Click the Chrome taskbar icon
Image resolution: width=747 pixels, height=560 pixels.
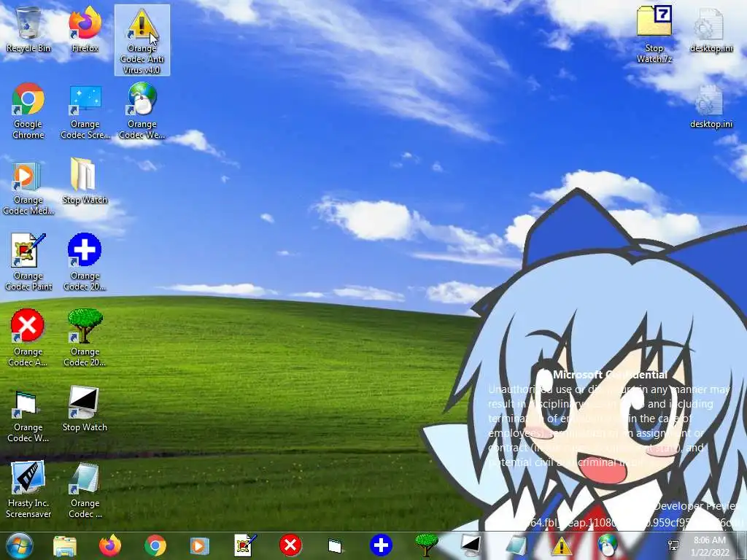coord(155,545)
